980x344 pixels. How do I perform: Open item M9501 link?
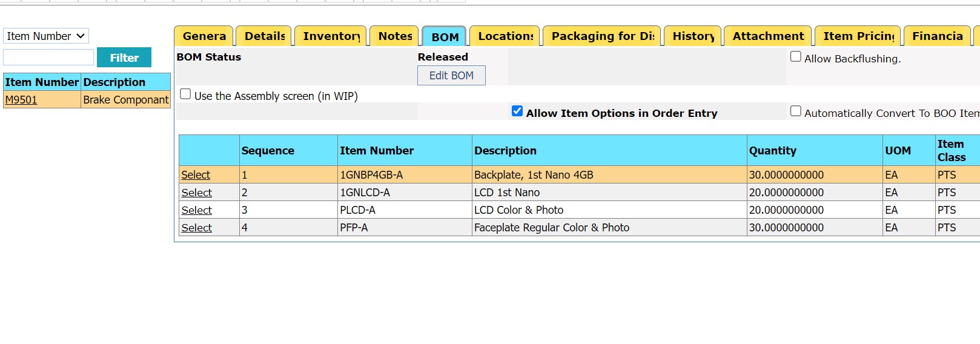(21, 100)
